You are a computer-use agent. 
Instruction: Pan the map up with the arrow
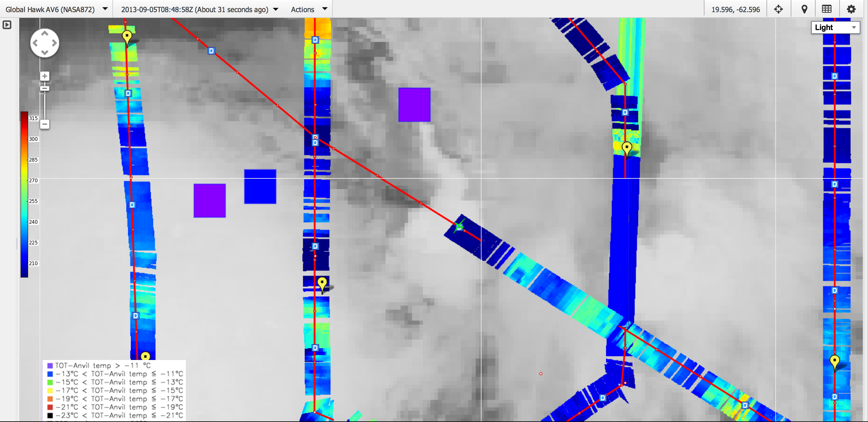(44, 33)
